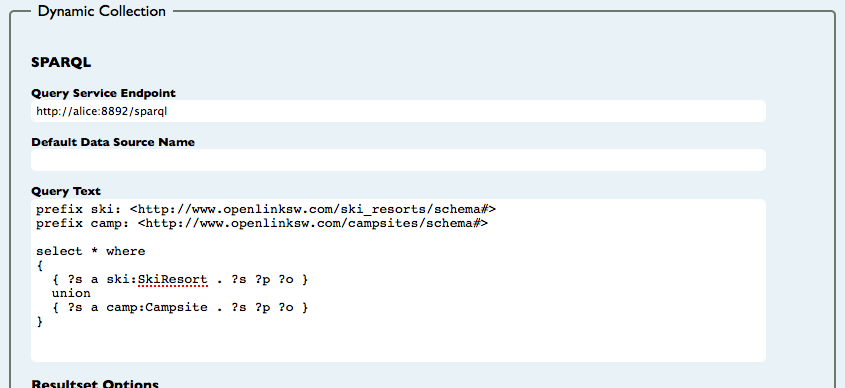Click the underlined misspelled word SkiResort
Viewport: 845px width, 388px height.
(172, 280)
